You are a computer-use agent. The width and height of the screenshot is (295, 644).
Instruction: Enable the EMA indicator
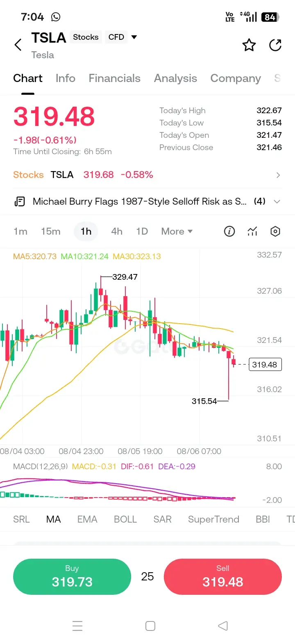87,519
